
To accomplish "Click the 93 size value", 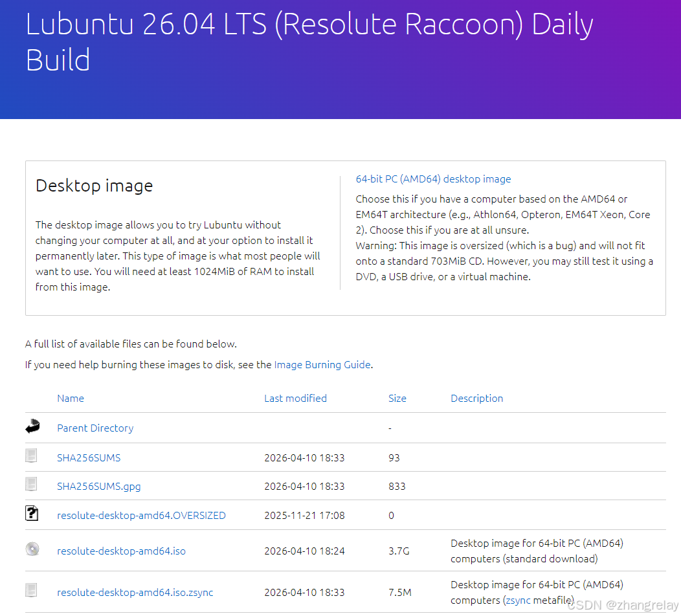I will (x=394, y=457).
